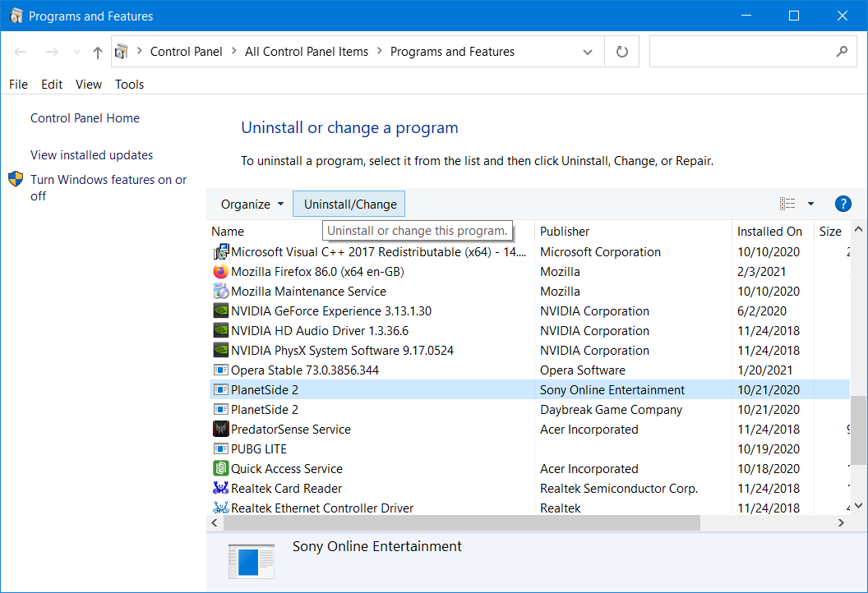Click the Refresh button in address bar
This screenshot has height=593, width=868.
(622, 52)
